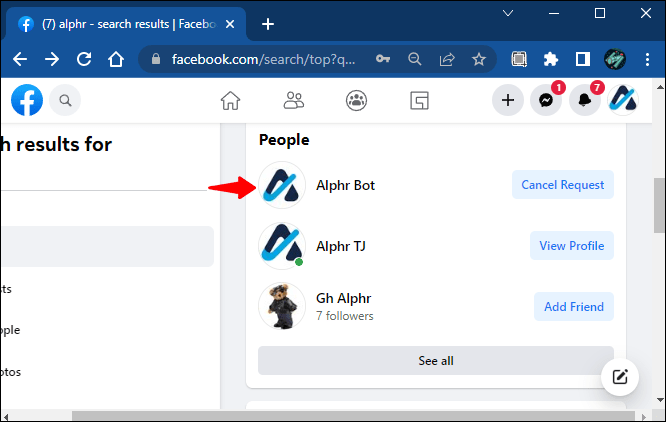
Task: Click the Share page icon
Action: [x=447, y=59]
